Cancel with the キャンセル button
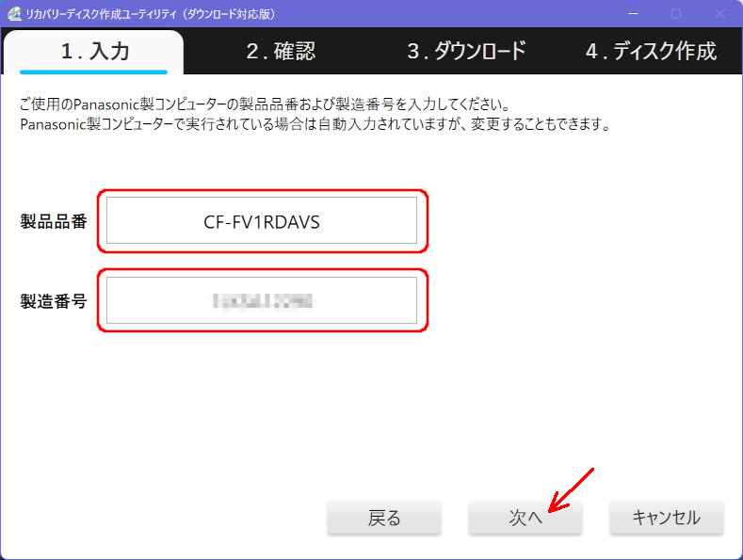This screenshot has width=743, height=560. (x=667, y=518)
